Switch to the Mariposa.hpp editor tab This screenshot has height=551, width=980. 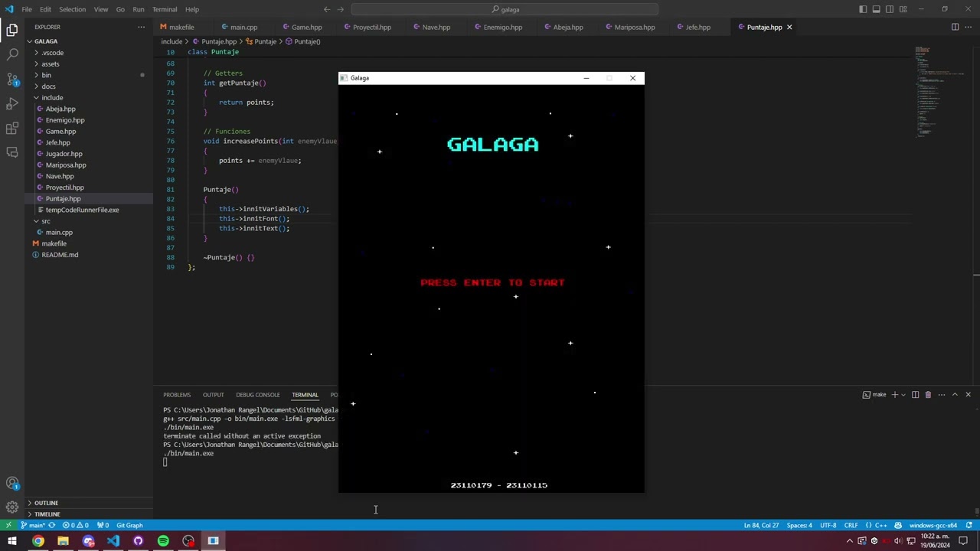pyautogui.click(x=635, y=27)
